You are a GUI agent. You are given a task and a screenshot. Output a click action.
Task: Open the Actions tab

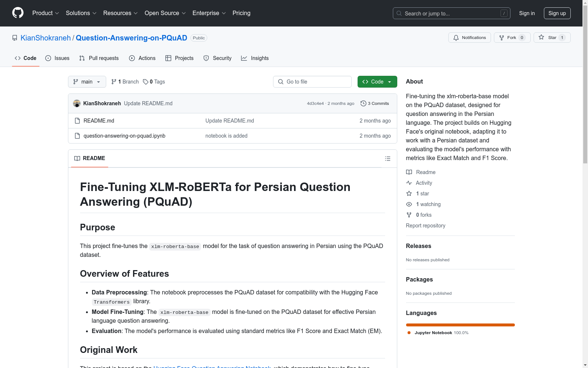click(x=142, y=58)
